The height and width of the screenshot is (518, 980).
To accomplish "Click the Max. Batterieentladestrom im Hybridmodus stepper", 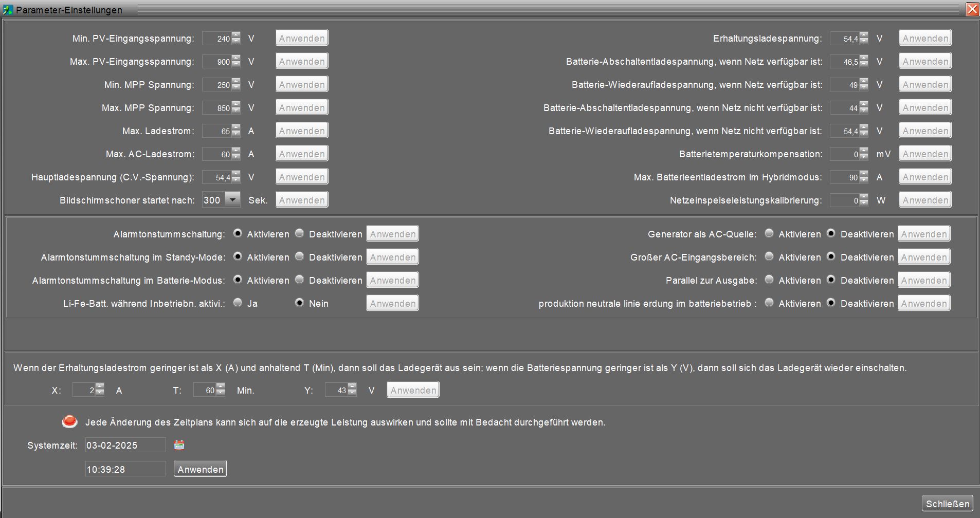I will tap(864, 177).
